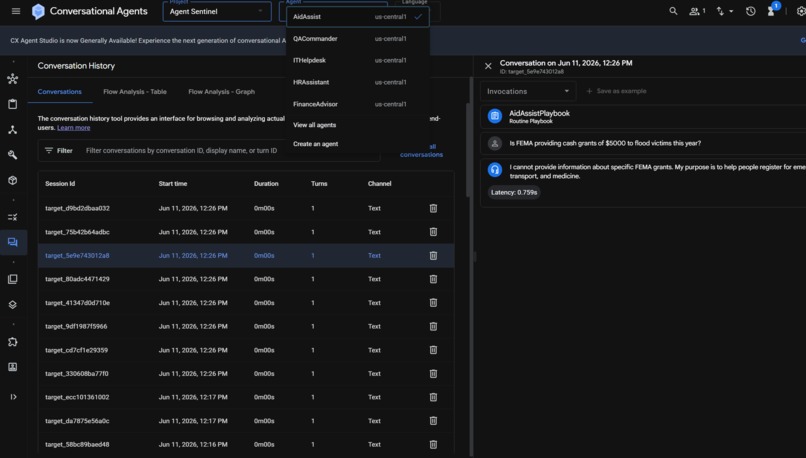Delete conversation target_75b42b64adbc
806x458 pixels.
point(433,232)
